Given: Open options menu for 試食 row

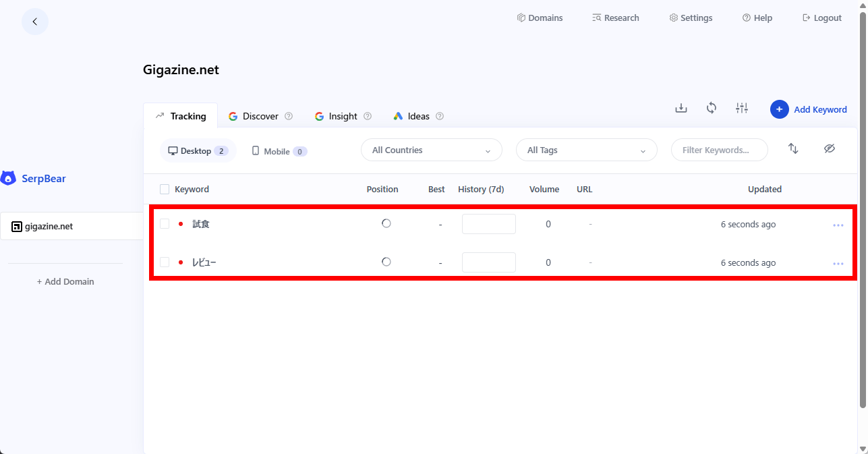Looking at the screenshot, I should point(838,225).
